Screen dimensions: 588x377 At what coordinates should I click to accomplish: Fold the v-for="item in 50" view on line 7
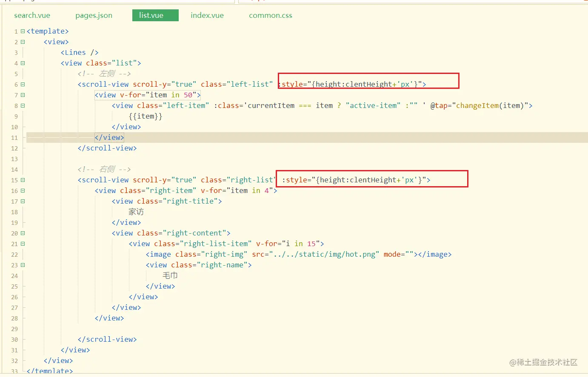(x=23, y=95)
